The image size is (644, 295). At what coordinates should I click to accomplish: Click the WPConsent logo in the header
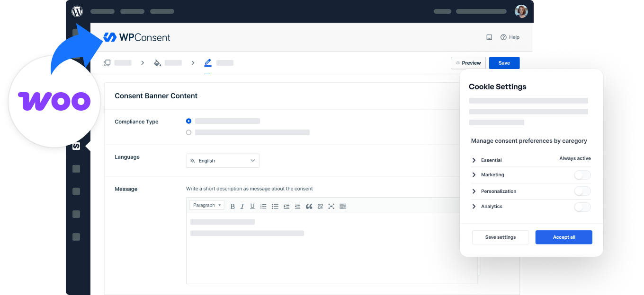tap(137, 37)
